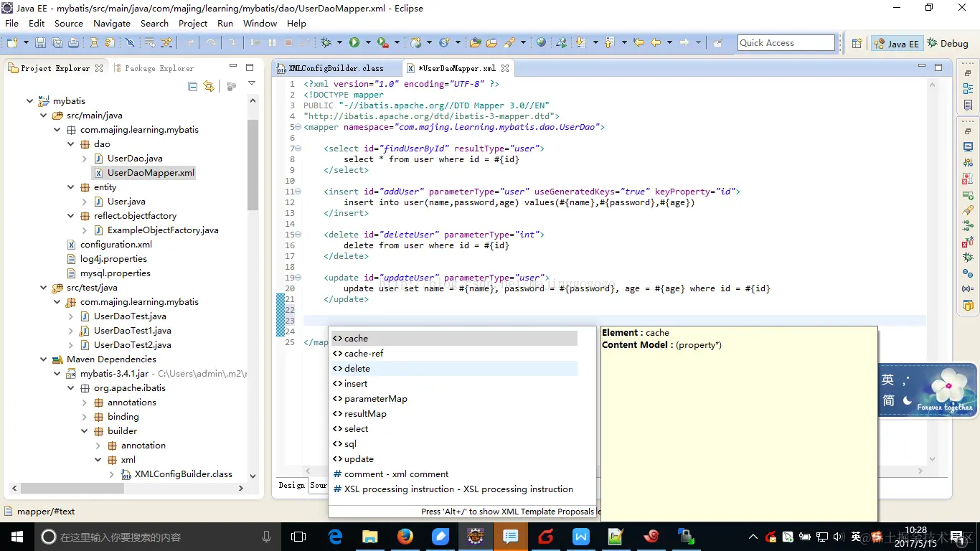This screenshot has width=980, height=551.
Task: Click the Quick Access search field
Action: tap(786, 43)
